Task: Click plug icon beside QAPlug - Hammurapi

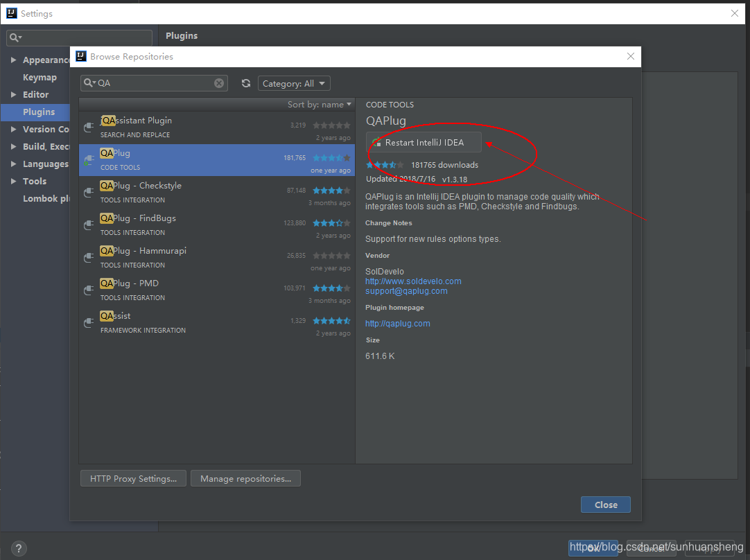Action: point(89,257)
